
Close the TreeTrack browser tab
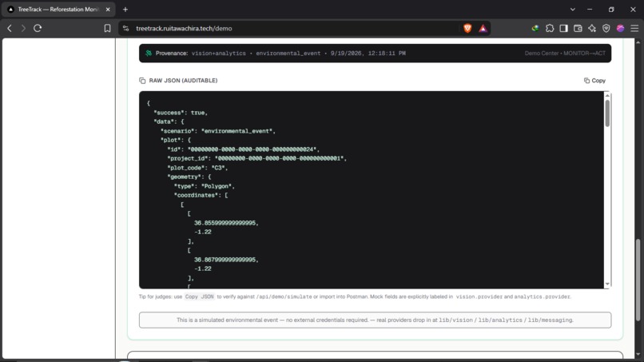tap(108, 10)
